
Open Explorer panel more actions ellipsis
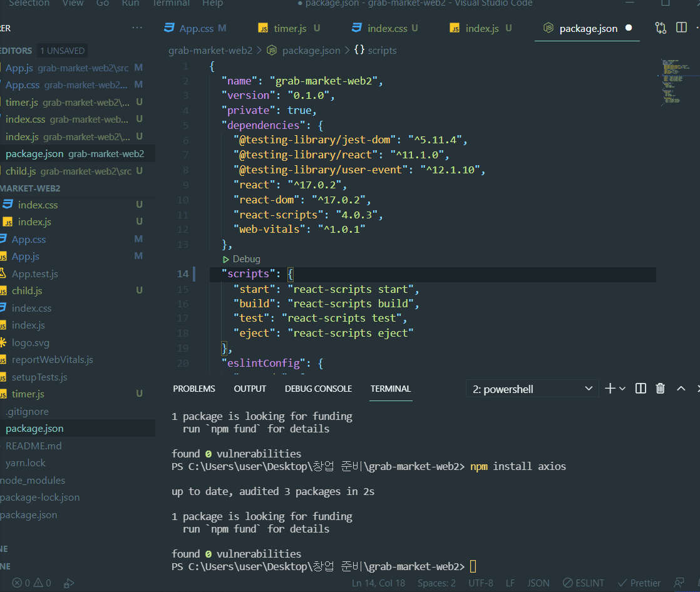coord(137,28)
